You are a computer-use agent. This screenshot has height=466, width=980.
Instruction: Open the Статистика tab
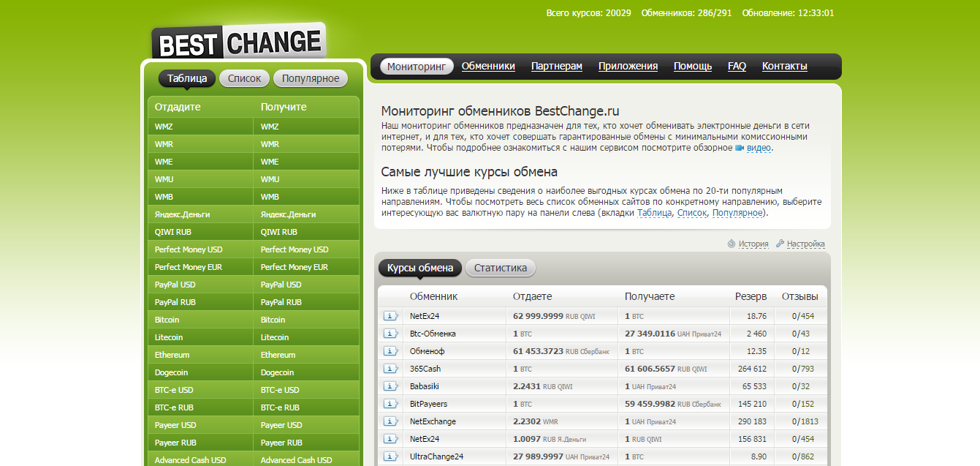pos(501,268)
